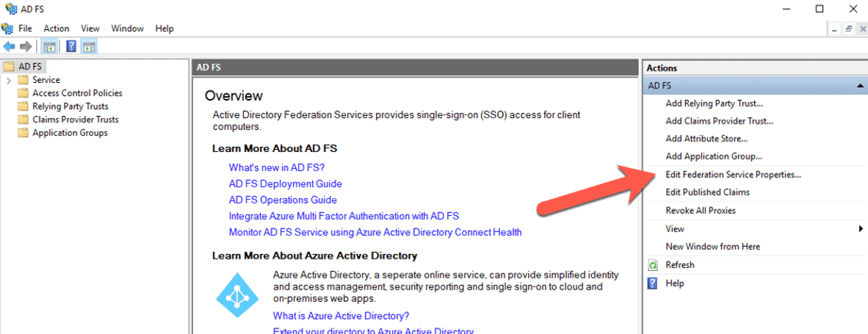The image size is (868, 334).
Task: Choose Add Application Group action
Action: pos(714,156)
